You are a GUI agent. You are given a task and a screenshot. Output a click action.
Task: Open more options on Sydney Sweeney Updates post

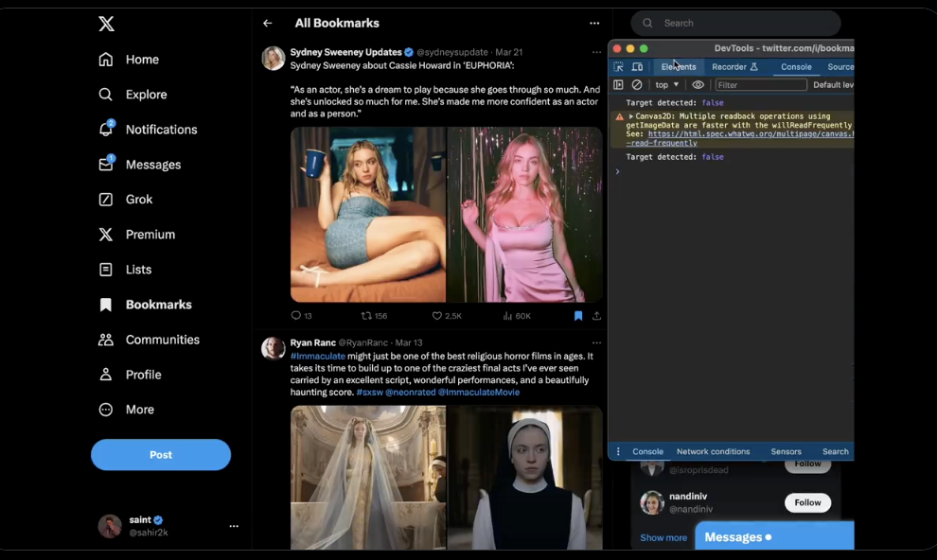[x=596, y=52]
